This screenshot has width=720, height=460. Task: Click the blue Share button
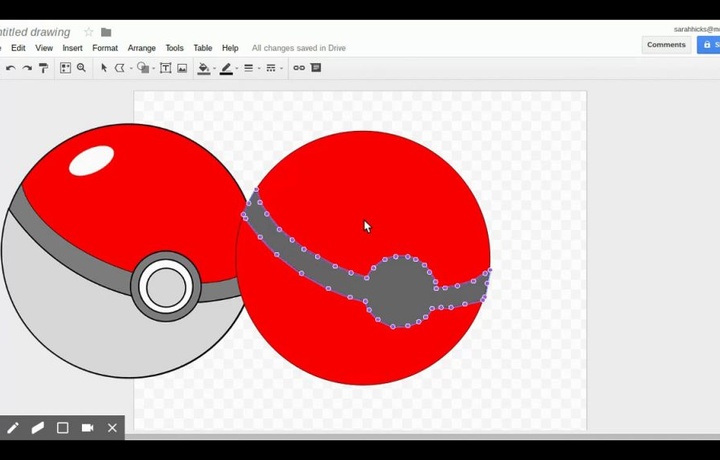click(x=709, y=45)
